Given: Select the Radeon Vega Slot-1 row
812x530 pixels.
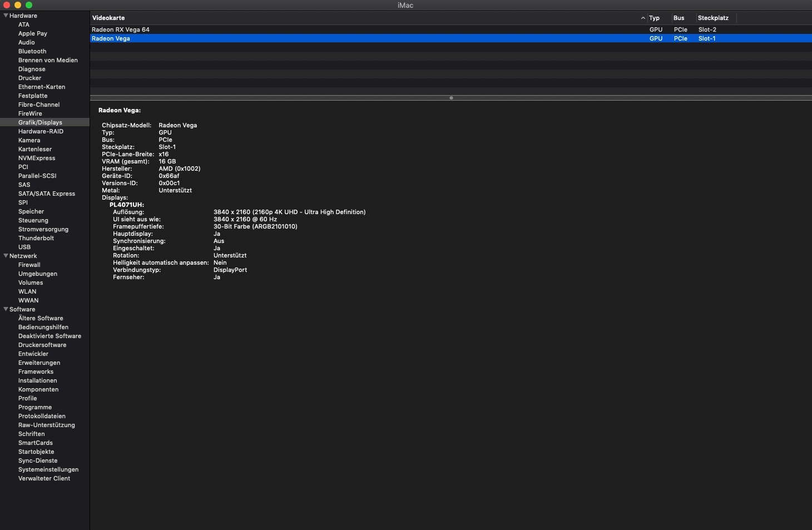Looking at the screenshot, I should [111, 38].
